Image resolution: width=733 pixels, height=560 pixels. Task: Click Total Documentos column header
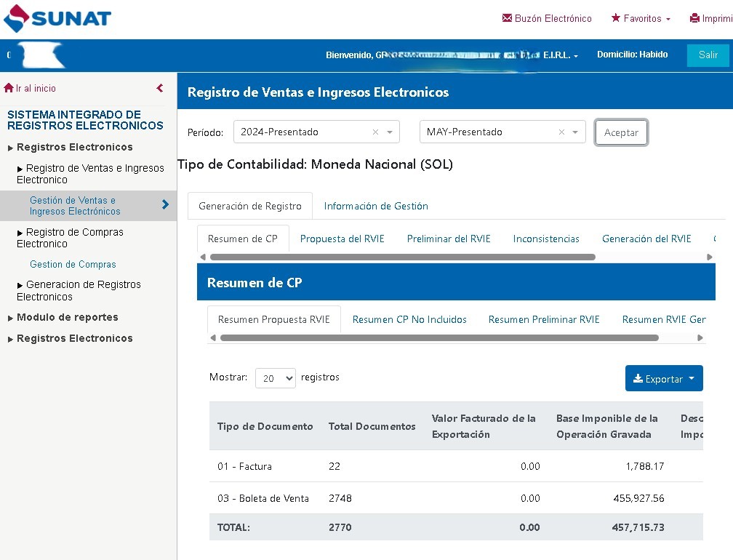pos(372,426)
